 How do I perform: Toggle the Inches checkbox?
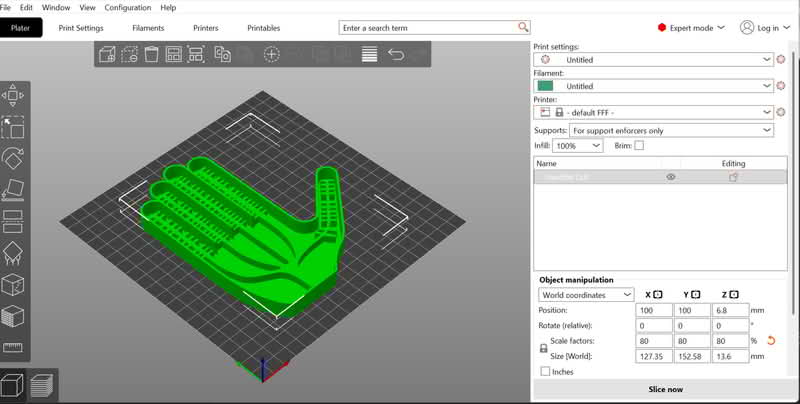coord(545,372)
